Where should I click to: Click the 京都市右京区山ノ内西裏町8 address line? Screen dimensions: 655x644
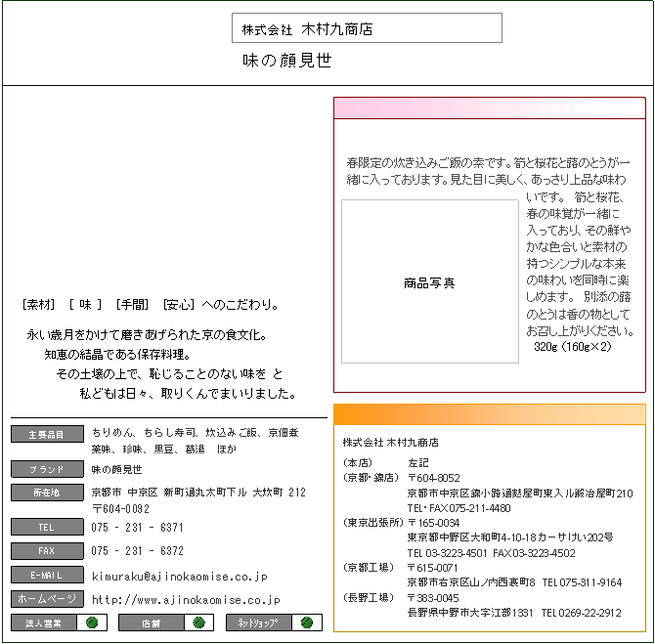click(x=471, y=582)
